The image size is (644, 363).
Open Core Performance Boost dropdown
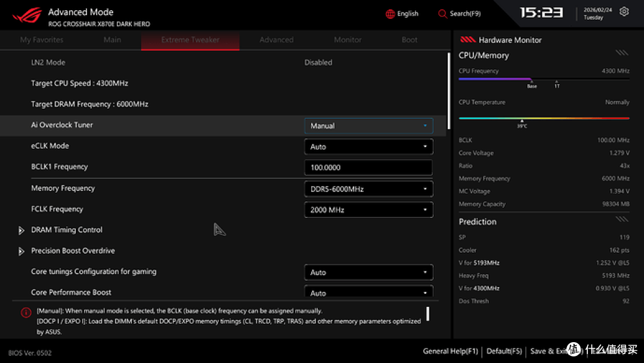click(369, 292)
